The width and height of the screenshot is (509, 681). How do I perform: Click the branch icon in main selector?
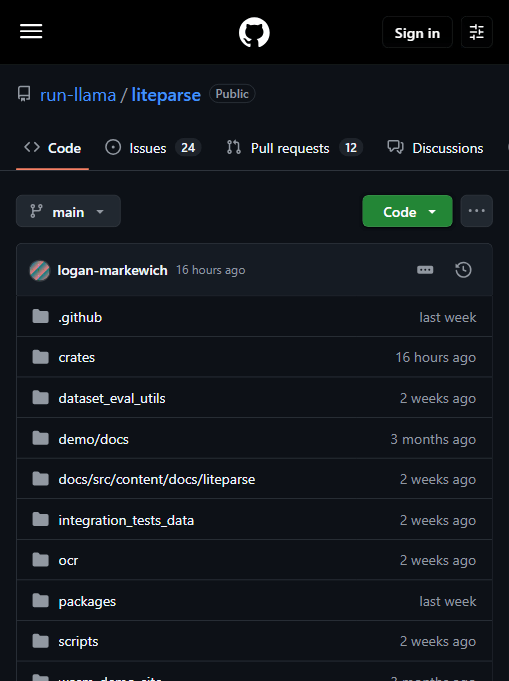36,211
